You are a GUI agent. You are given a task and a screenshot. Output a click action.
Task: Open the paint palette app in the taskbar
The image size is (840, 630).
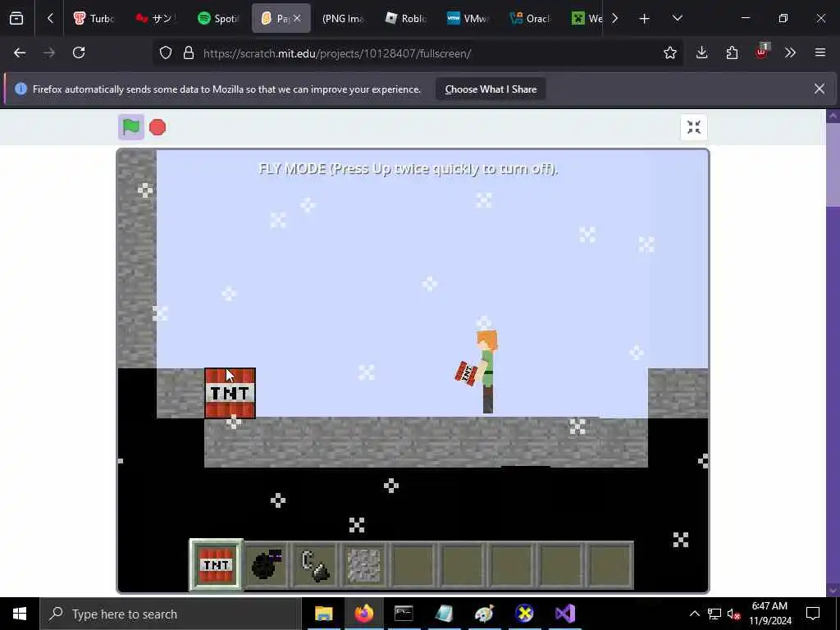click(484, 614)
